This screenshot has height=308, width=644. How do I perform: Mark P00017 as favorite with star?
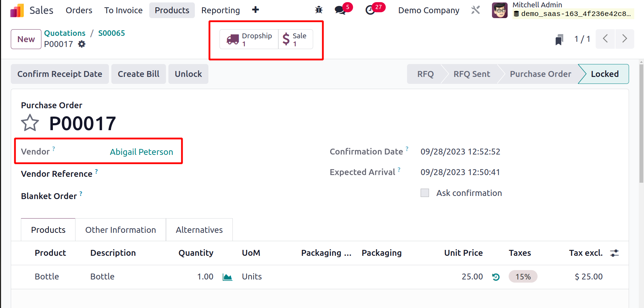30,123
